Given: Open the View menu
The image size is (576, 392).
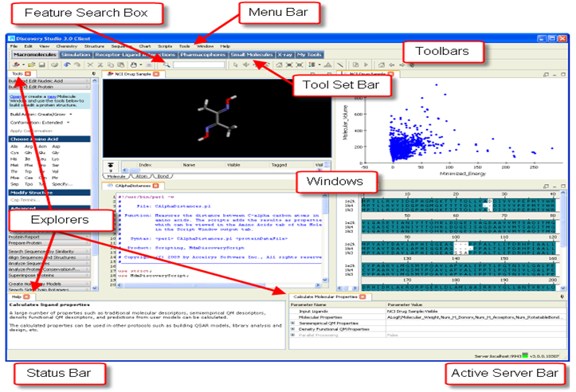Looking at the screenshot, I should 44,46.
